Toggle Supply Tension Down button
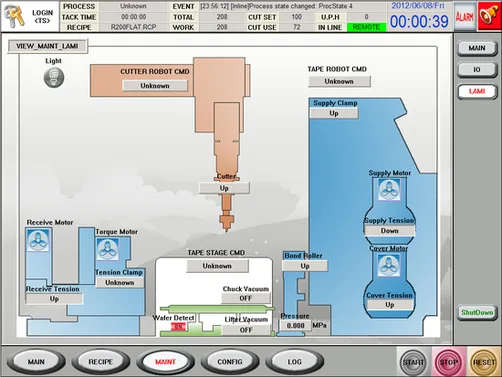This screenshot has height=377, width=502. 390,230
